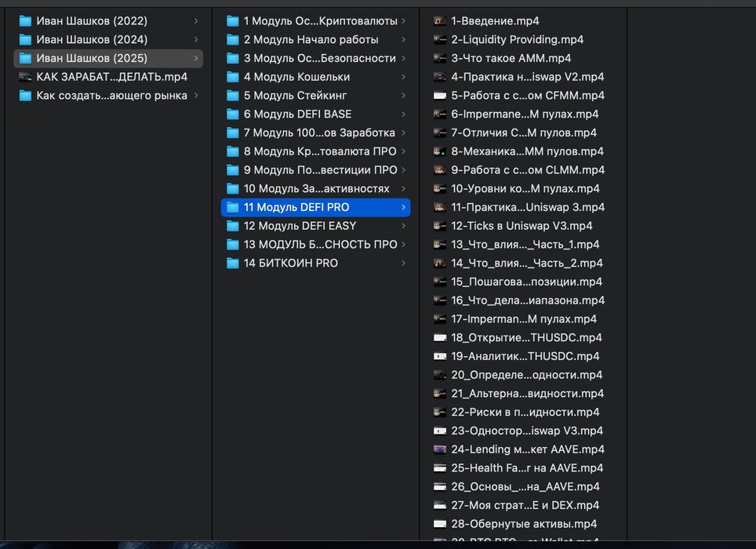Click folder icon of 14 БИТКОИН PRO
Image resolution: width=756 pixels, height=549 pixels.
(232, 264)
